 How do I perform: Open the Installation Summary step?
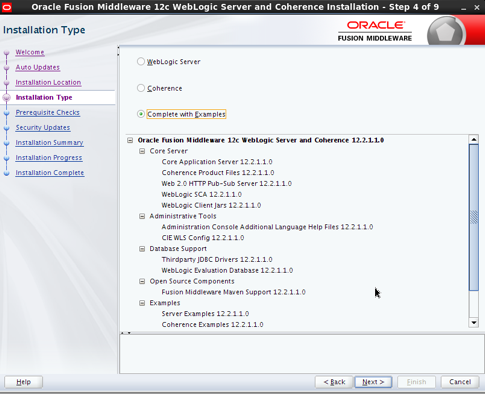(49, 142)
